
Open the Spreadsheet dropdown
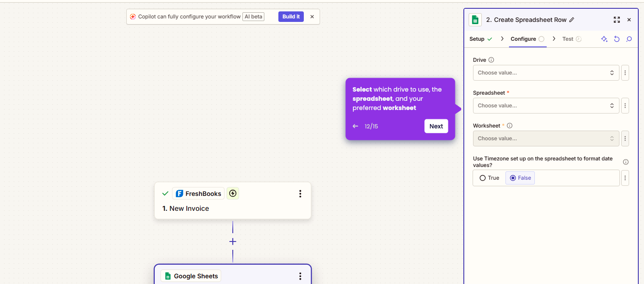pyautogui.click(x=546, y=106)
